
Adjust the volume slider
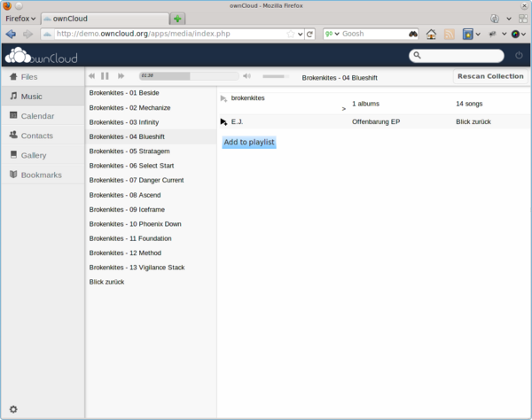[276, 76]
